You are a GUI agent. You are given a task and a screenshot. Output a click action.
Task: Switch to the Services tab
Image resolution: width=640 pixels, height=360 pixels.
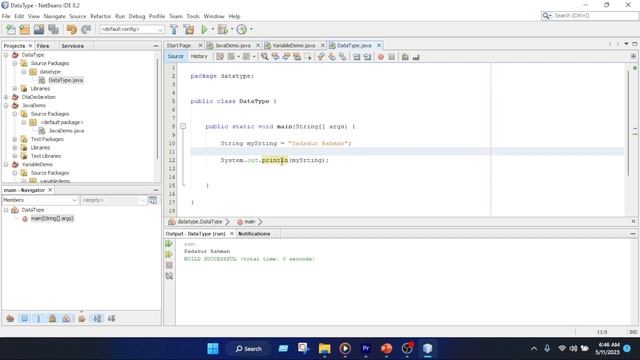(72, 46)
